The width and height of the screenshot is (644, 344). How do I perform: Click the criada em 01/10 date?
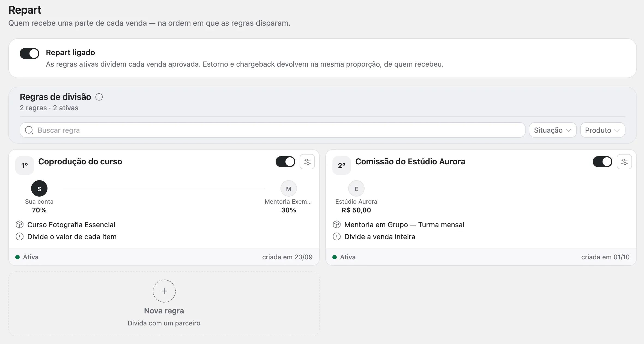[x=605, y=257]
